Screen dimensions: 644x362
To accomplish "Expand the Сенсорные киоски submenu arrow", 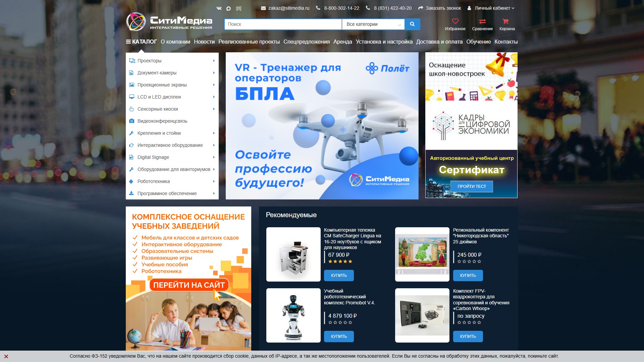I will point(214,109).
